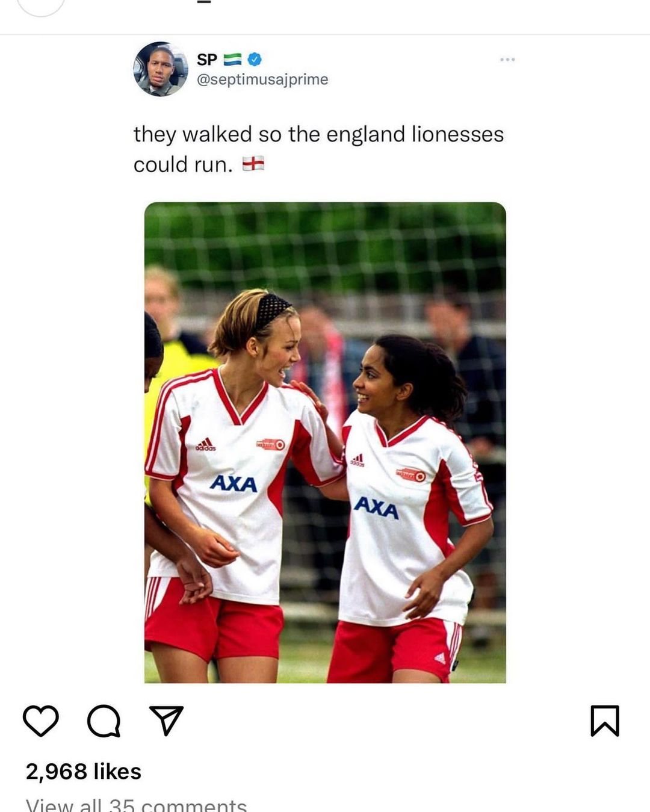Click the flag emoji beside SP
The height and width of the screenshot is (812, 650).
[x=232, y=60]
